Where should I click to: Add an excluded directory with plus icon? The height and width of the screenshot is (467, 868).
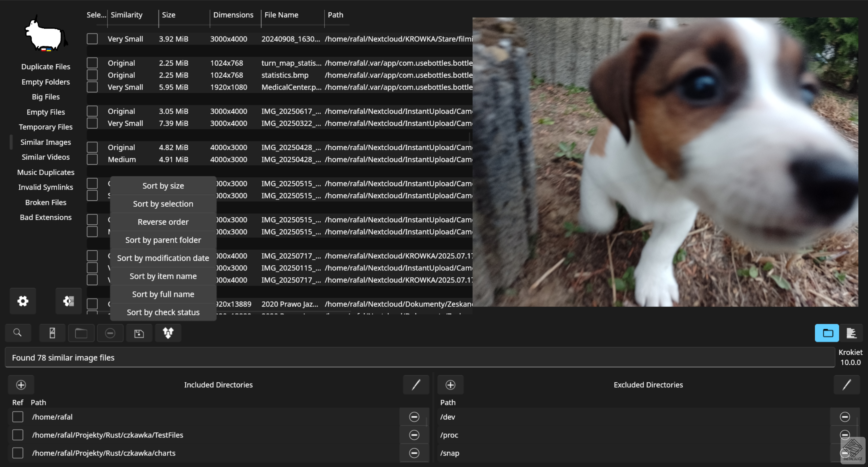point(451,385)
